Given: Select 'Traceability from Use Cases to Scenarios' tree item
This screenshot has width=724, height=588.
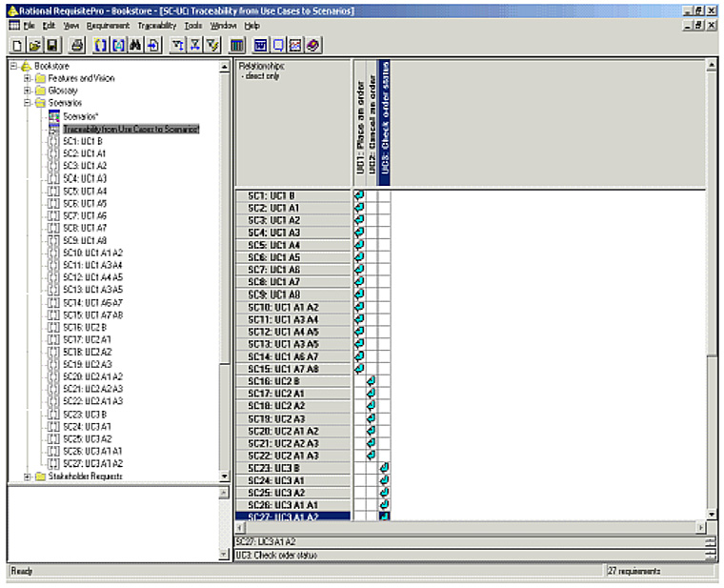Looking at the screenshot, I should 131,129.
